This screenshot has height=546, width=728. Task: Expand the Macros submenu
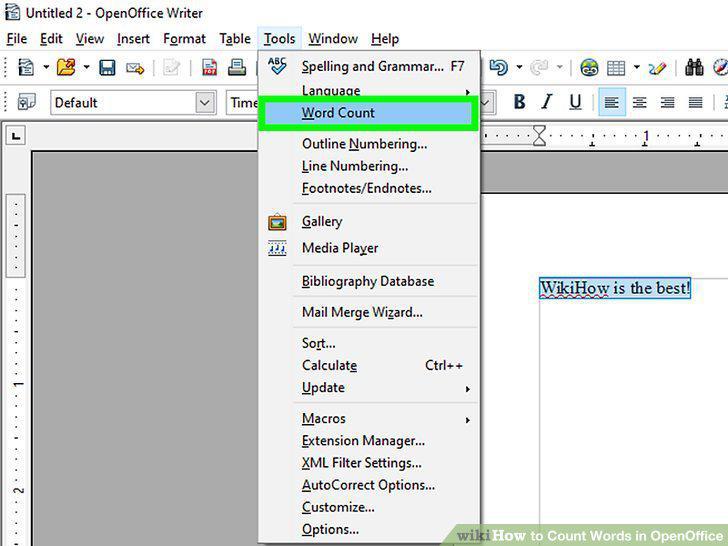pyautogui.click(x=369, y=419)
